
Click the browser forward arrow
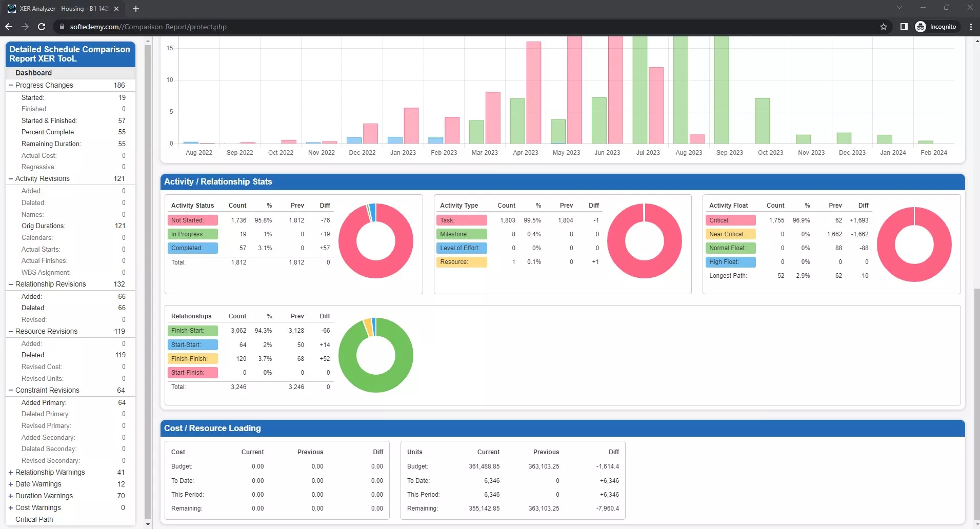click(x=25, y=27)
